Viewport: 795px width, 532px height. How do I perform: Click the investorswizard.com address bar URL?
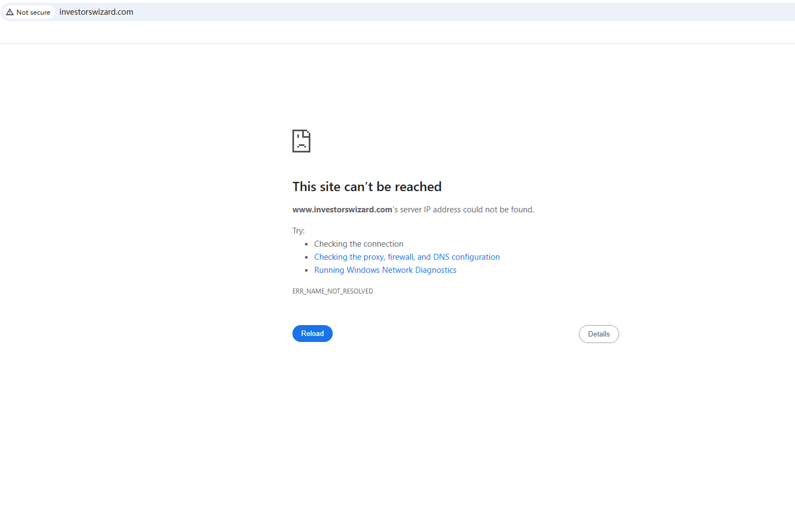tap(96, 12)
